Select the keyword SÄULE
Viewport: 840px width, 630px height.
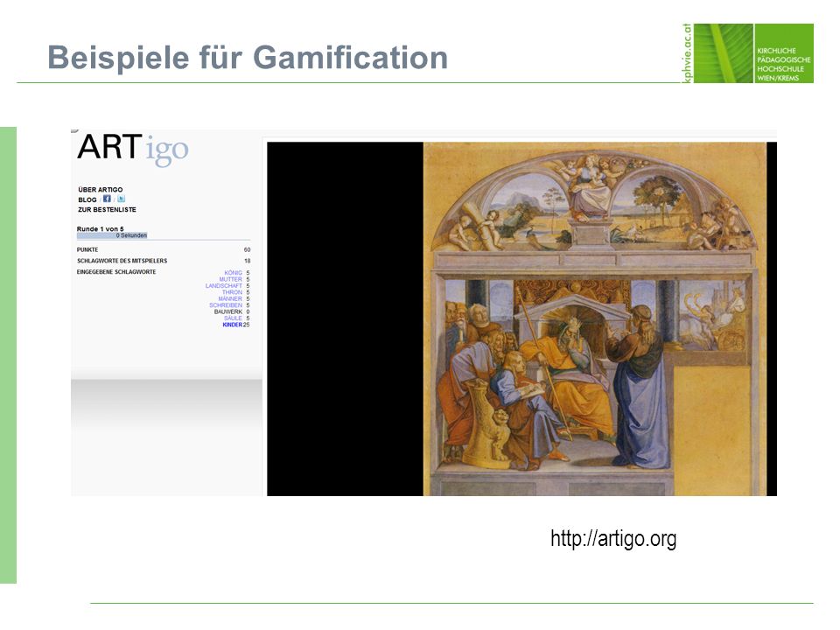coord(233,318)
